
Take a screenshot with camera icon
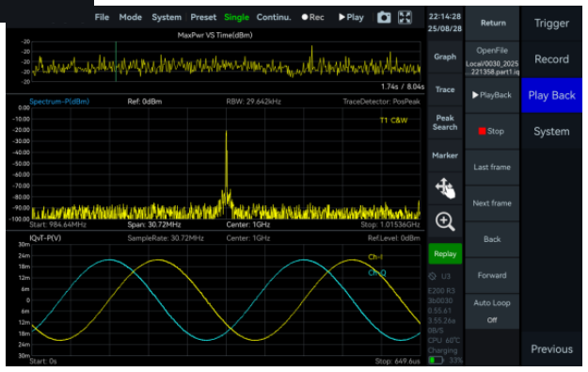(x=384, y=17)
